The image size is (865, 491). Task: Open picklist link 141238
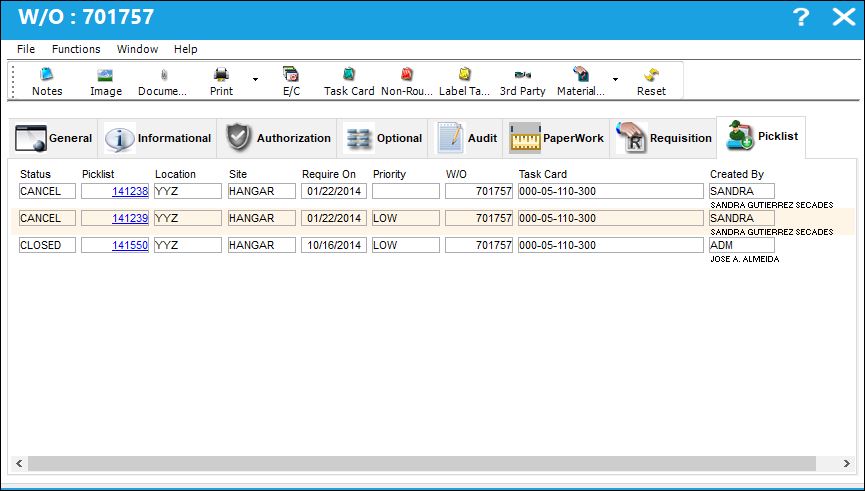tap(130, 191)
